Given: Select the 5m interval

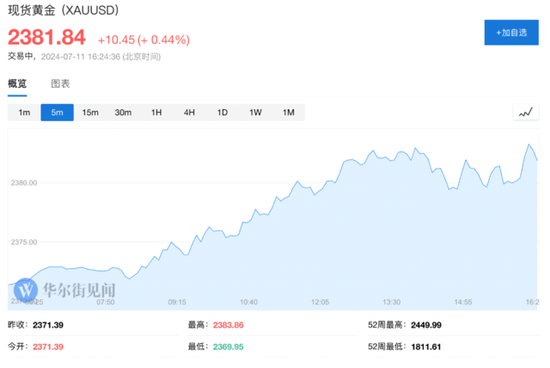Looking at the screenshot, I should pyautogui.click(x=57, y=113).
